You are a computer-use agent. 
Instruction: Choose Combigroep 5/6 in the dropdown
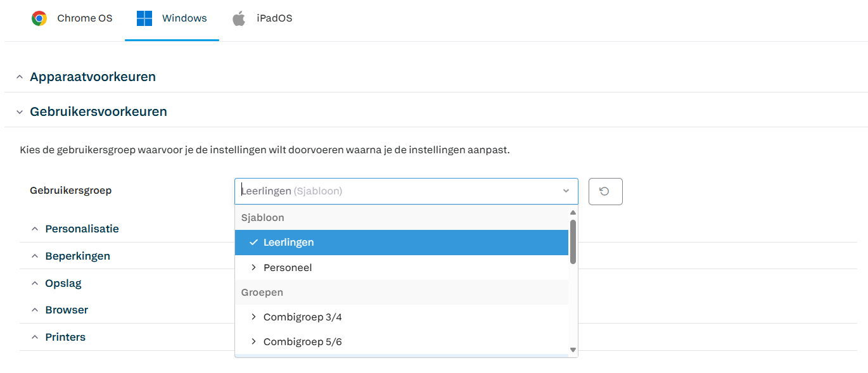pyautogui.click(x=402, y=341)
